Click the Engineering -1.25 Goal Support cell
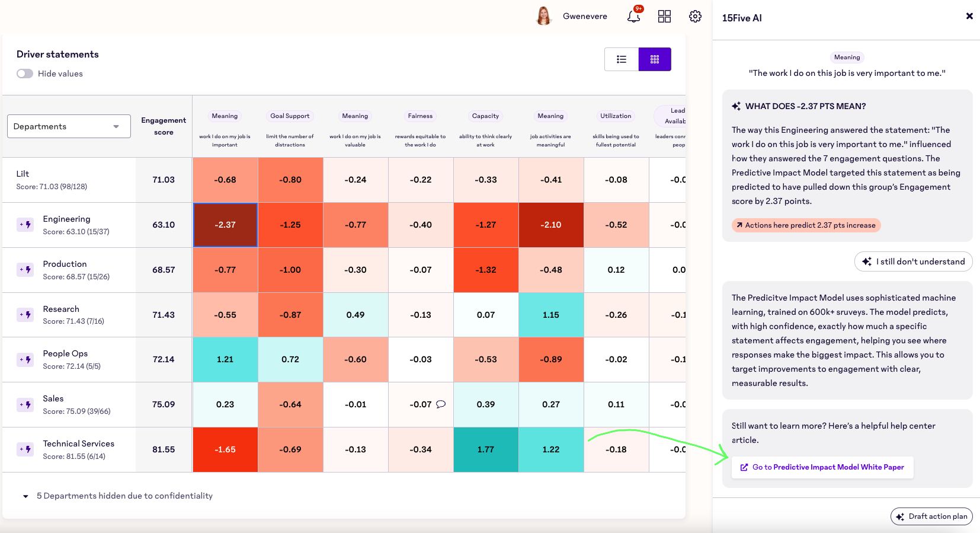The width and height of the screenshot is (980, 533). pyautogui.click(x=290, y=225)
